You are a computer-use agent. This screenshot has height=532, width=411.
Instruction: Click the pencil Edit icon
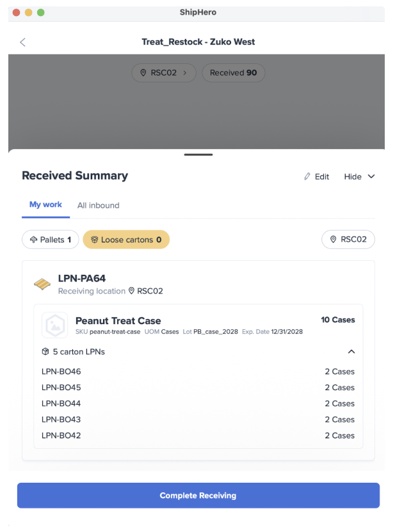click(307, 176)
